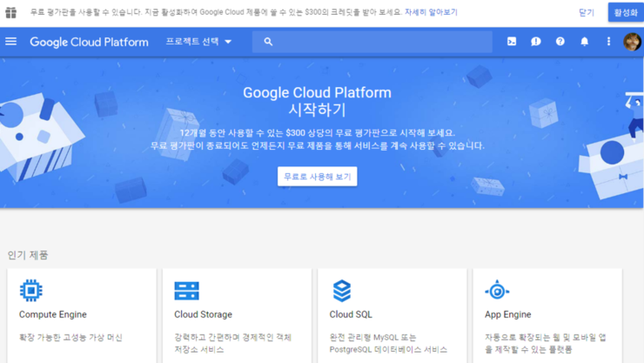Click the 확장 가능한 고성능 가상 머신 description

pyautogui.click(x=70, y=338)
